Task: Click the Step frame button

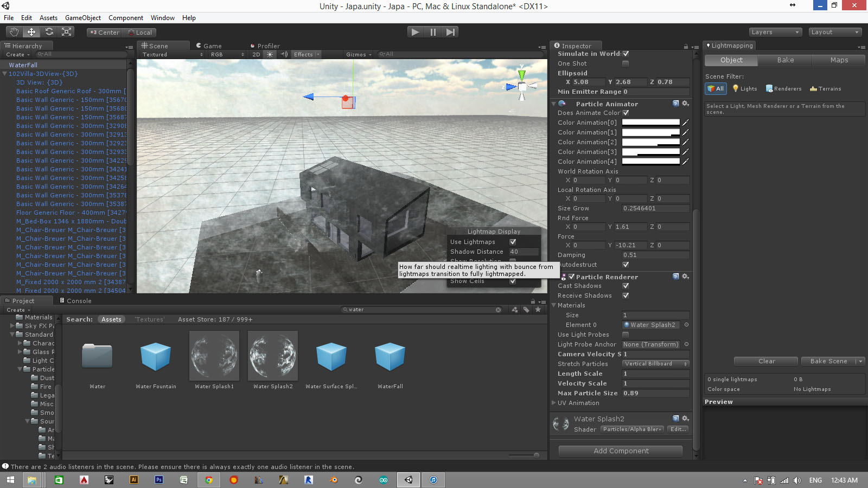Action: [450, 32]
